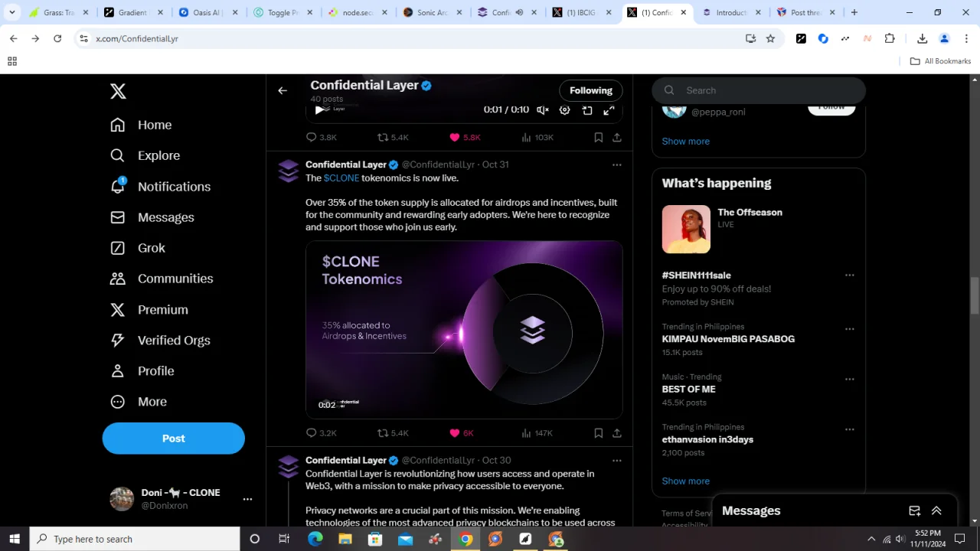The height and width of the screenshot is (551, 980).
Task: Open the Chrome tab search dropdown
Action: pyautogui.click(x=12, y=12)
